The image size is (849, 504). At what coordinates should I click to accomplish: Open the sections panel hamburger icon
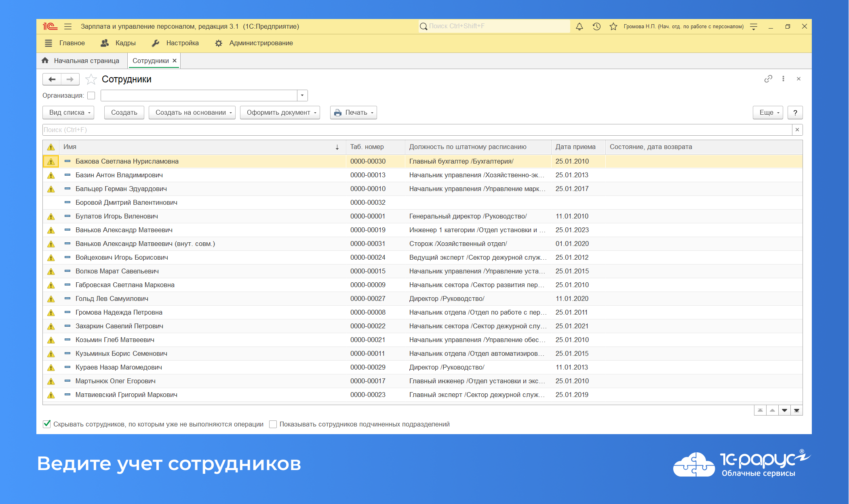coord(48,43)
